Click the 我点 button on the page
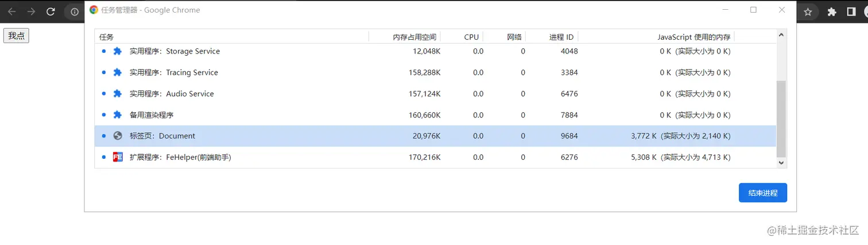 tap(16, 36)
